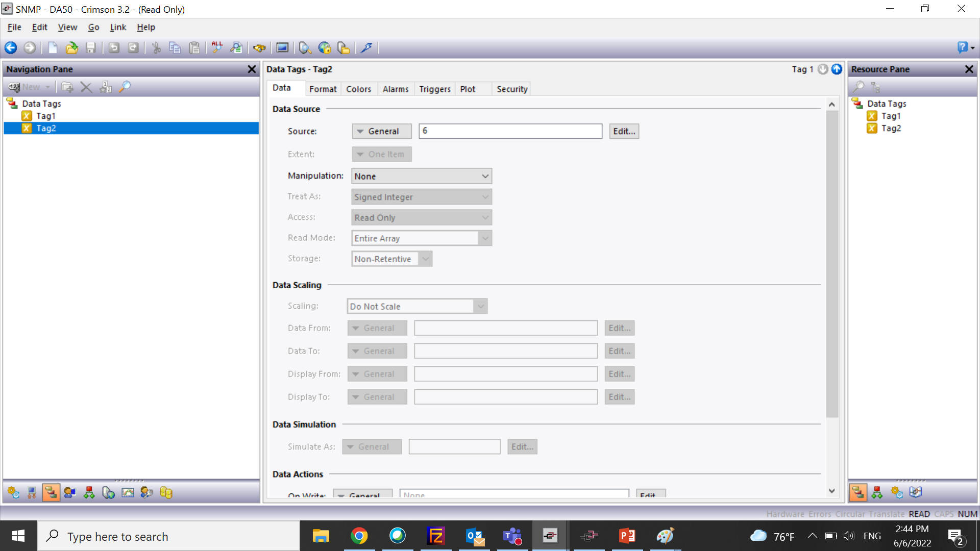Click the Find ALL magnifier icon
The height and width of the screenshot is (551, 980).
click(x=217, y=48)
